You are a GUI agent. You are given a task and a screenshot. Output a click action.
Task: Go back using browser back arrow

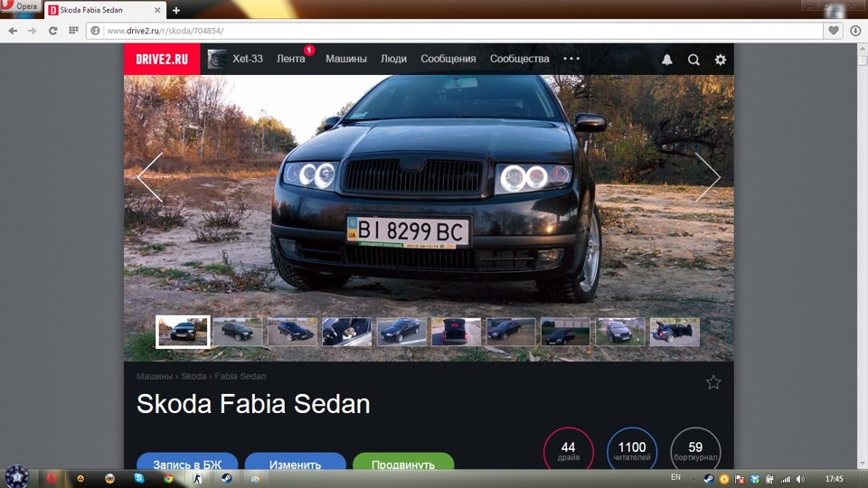(x=13, y=31)
